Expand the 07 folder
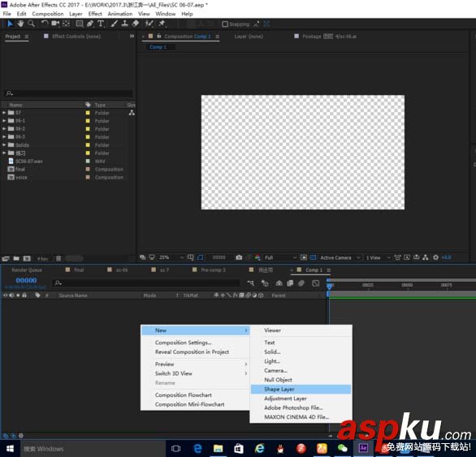The height and width of the screenshot is (457, 476). click(4, 113)
